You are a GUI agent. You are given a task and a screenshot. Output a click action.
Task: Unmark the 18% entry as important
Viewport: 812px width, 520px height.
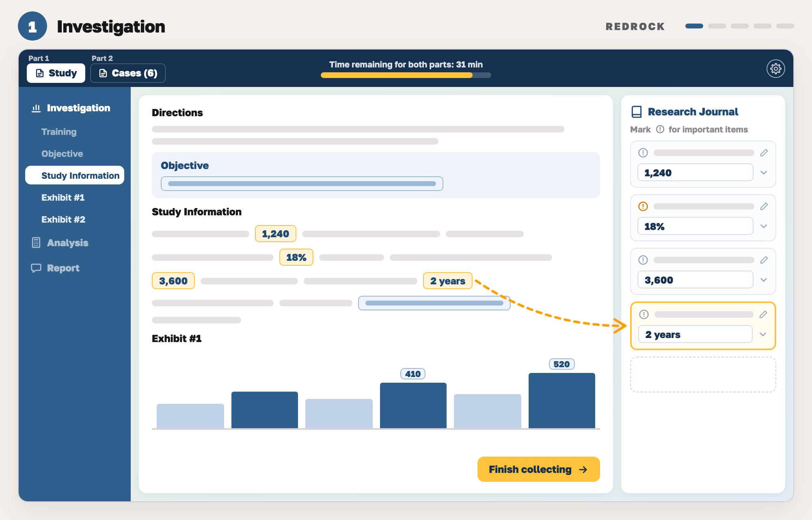coord(643,206)
